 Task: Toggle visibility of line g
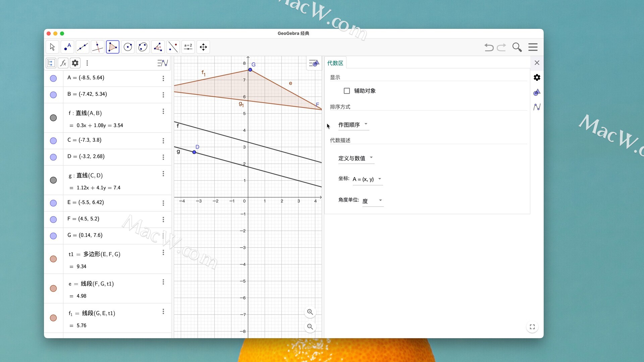click(53, 180)
